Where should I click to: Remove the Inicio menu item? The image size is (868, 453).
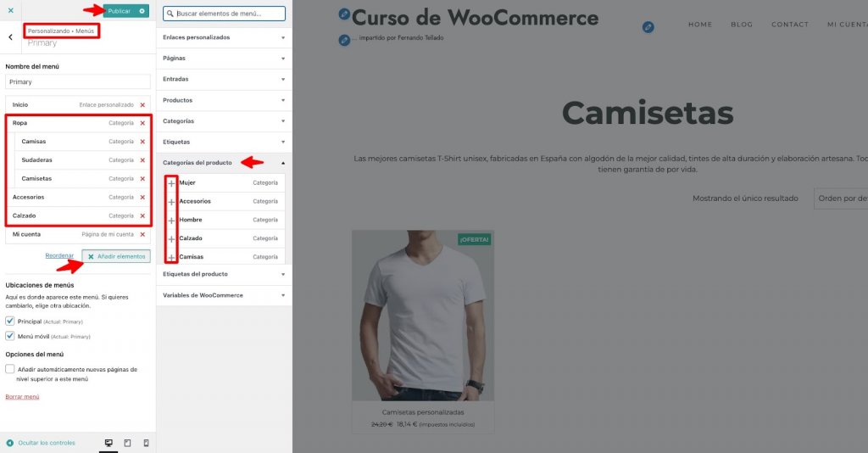[142, 104]
